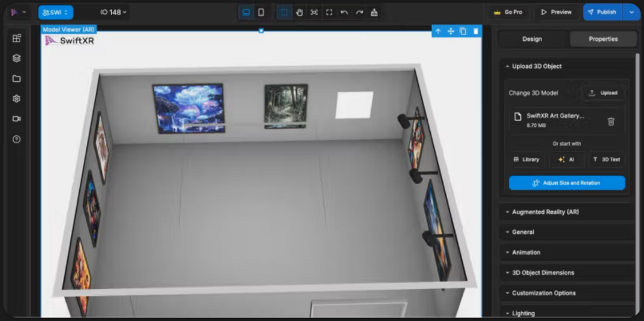This screenshot has width=644, height=321.
Task: Select the hand pan tool
Action: [x=299, y=12]
